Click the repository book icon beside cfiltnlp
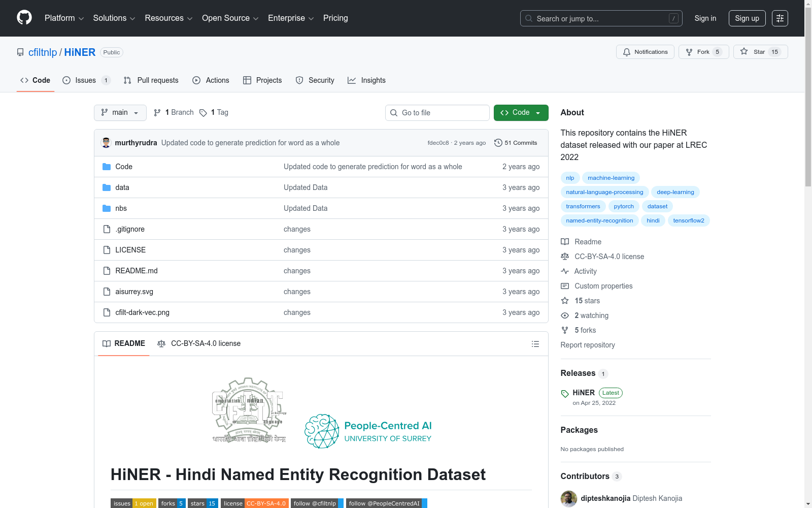 tap(20, 52)
